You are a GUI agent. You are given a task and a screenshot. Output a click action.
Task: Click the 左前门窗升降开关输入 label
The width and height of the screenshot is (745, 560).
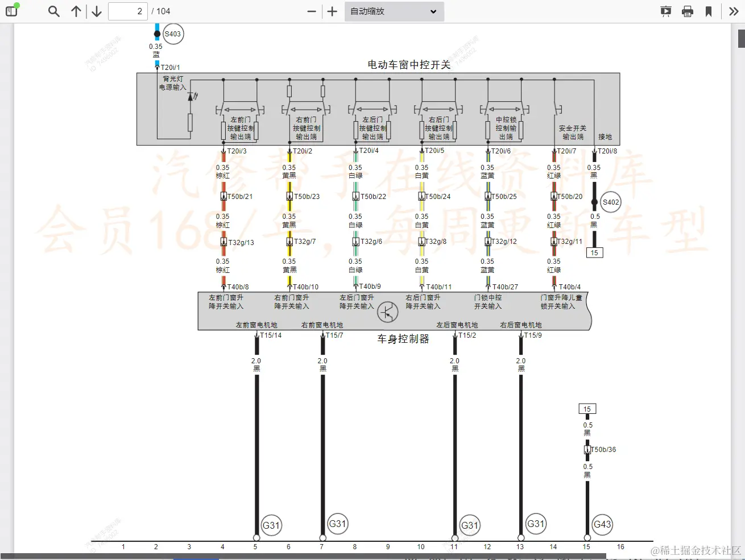[226, 302]
